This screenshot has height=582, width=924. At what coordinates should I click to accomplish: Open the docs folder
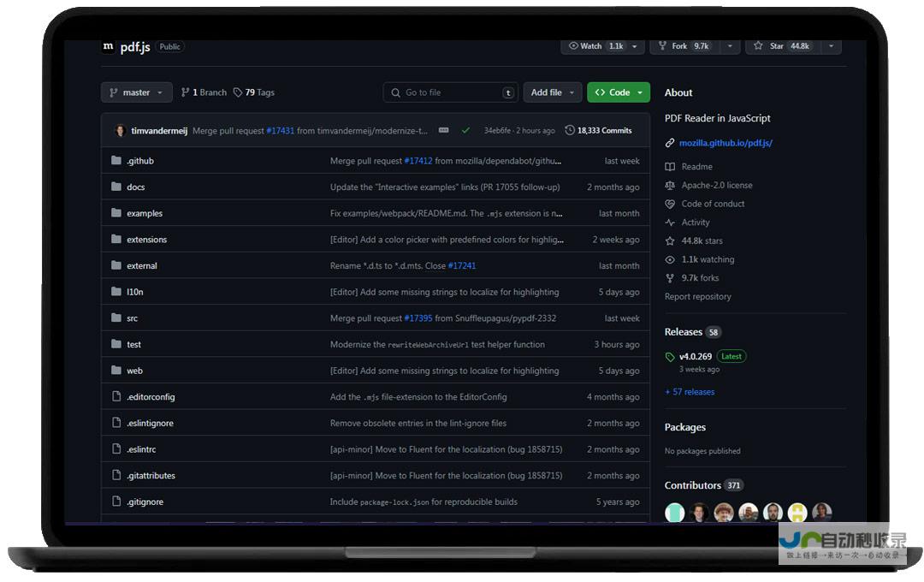click(x=135, y=187)
